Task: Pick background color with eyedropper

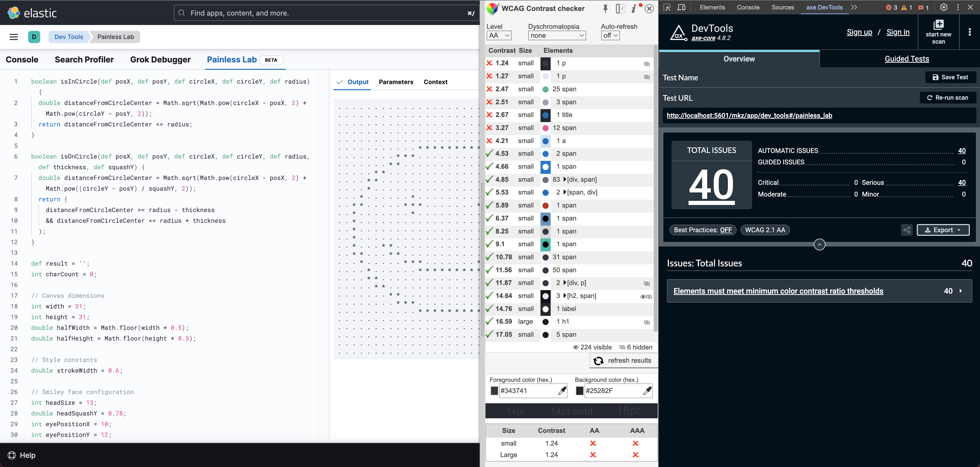Action: 647,391
